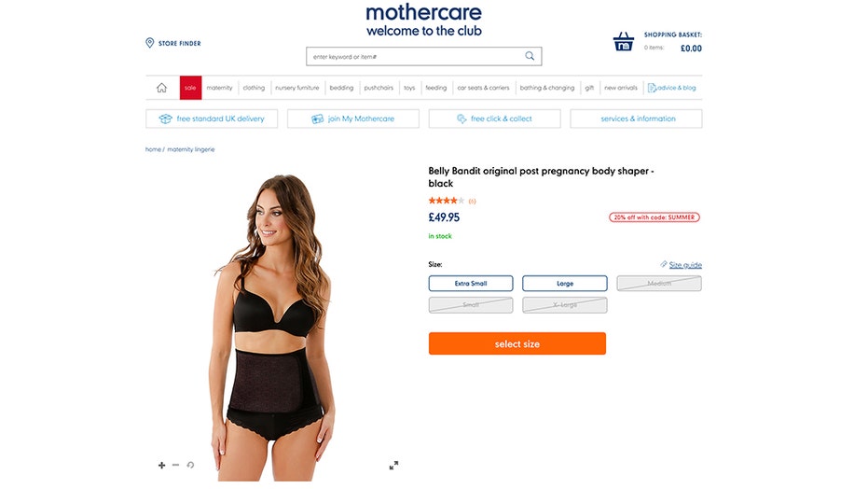The height and width of the screenshot is (489, 868).
Task: Focus the keyword search field
Action: (x=415, y=56)
